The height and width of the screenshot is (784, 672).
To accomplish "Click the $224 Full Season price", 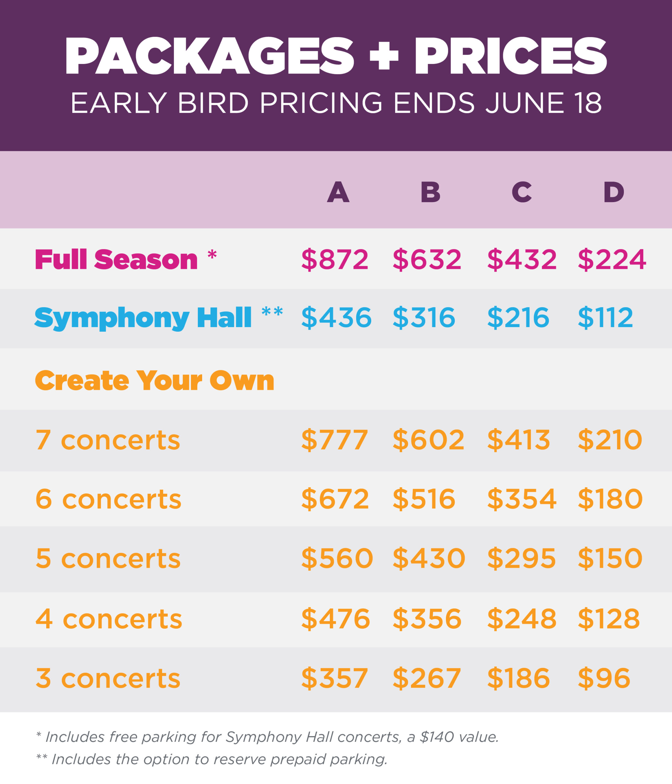I will click(x=611, y=260).
